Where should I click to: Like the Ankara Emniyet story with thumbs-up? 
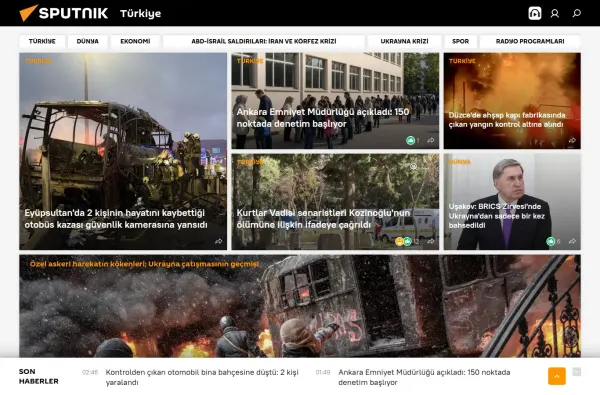pyautogui.click(x=410, y=140)
